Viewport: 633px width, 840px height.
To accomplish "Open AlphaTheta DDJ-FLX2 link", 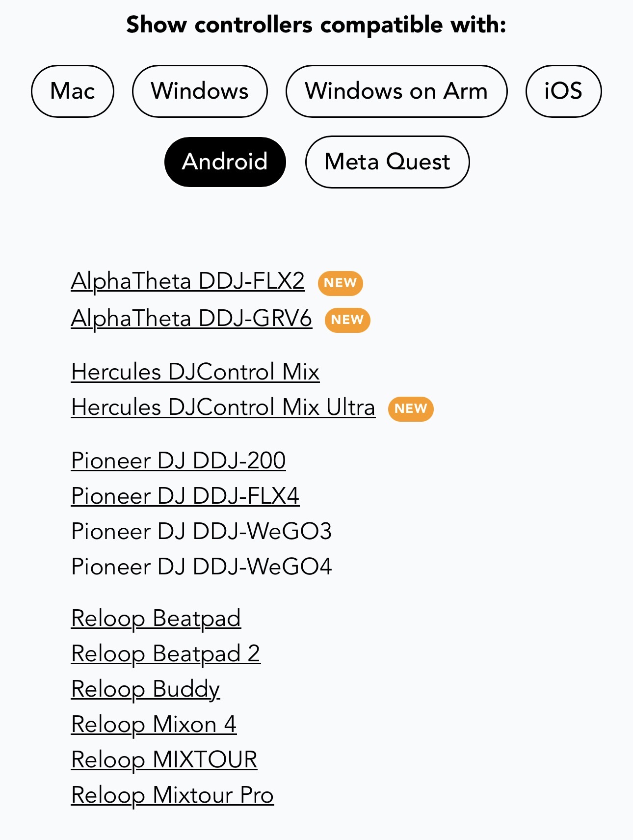I will coord(187,282).
